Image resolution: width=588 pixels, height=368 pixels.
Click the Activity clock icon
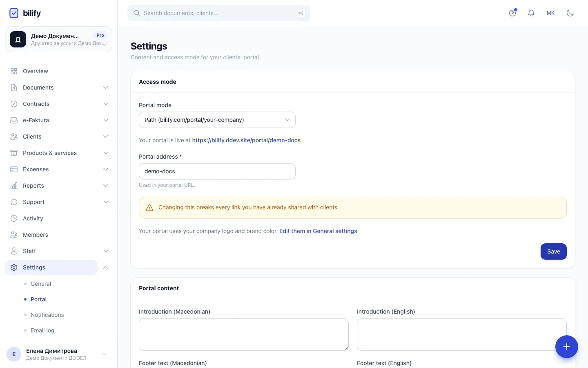pyautogui.click(x=14, y=218)
